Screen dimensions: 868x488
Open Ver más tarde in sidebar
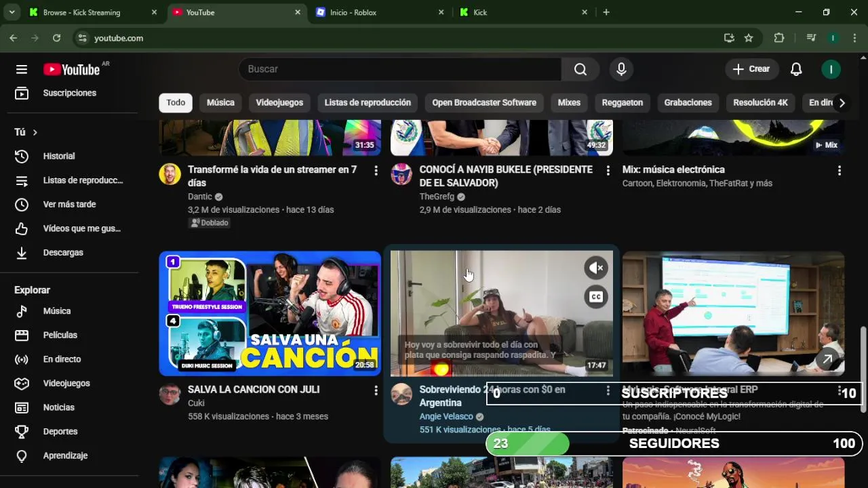click(69, 204)
